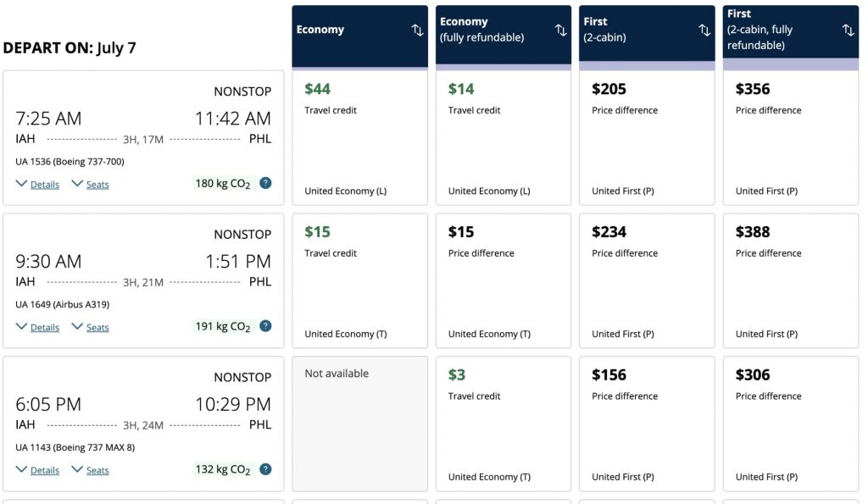Open CO2 help icon for UA 1143
This screenshot has width=868, height=504.
265,469
